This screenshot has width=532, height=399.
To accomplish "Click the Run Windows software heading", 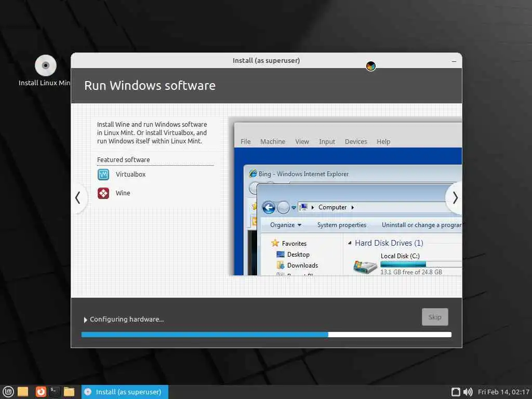I will (x=150, y=86).
